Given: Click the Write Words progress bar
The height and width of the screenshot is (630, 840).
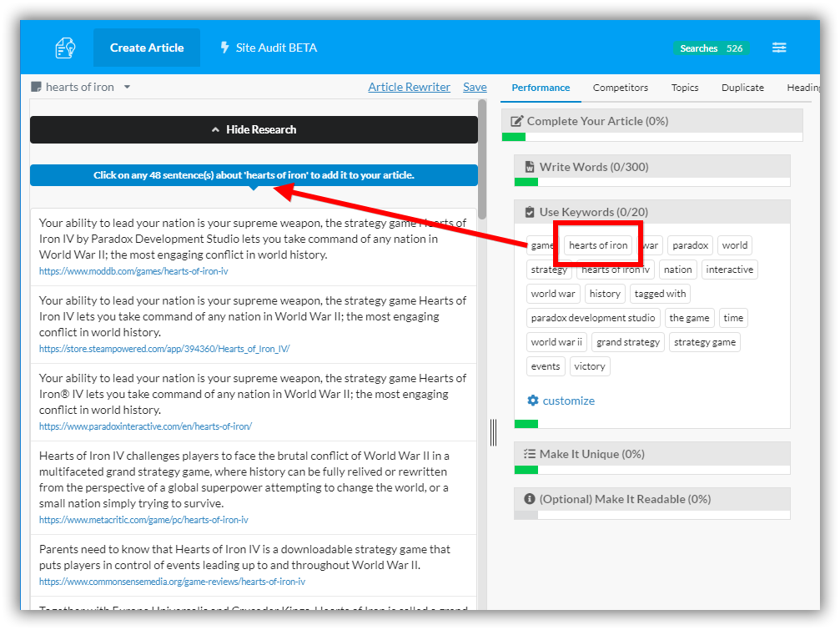Looking at the screenshot, I should 652,182.
